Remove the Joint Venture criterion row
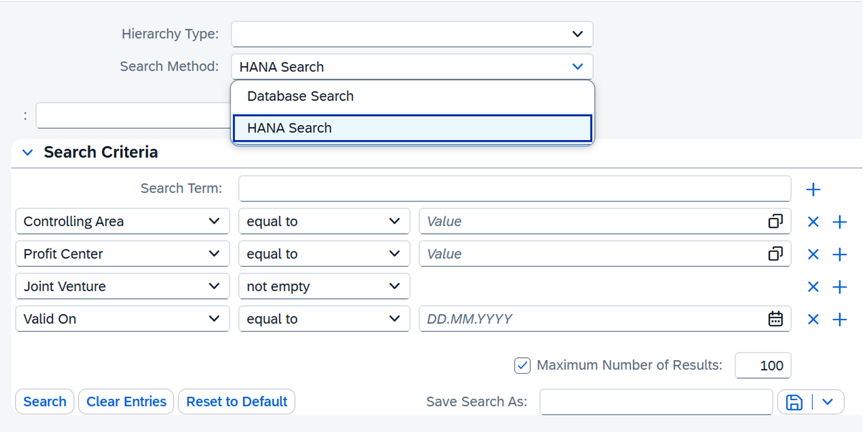The image size is (868, 432). pyautogui.click(x=813, y=287)
